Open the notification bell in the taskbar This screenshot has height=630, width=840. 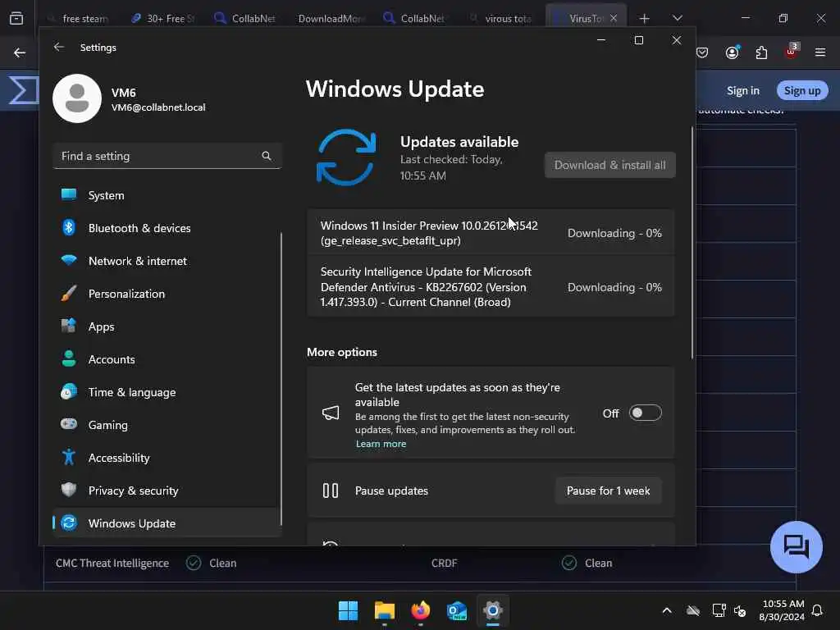818,610
